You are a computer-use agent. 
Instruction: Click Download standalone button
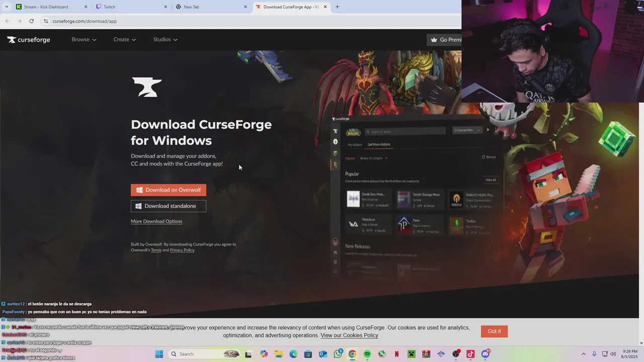coord(169,206)
